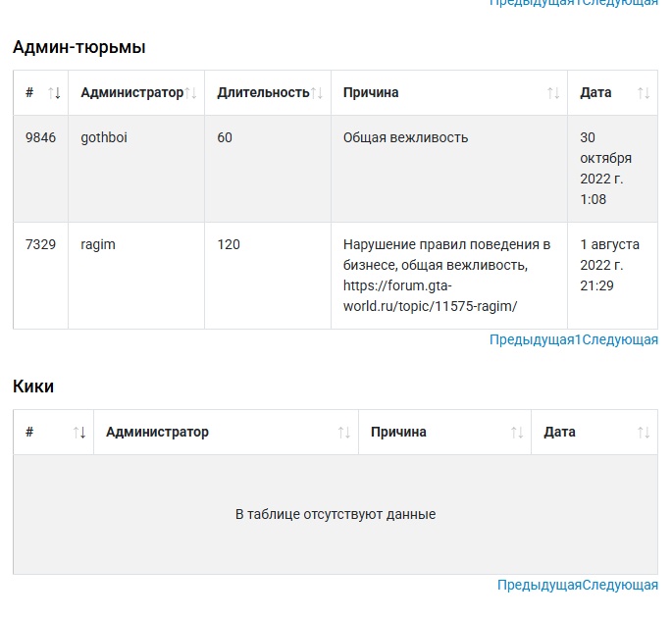Sort Кики table by # column arrows

click(79, 433)
